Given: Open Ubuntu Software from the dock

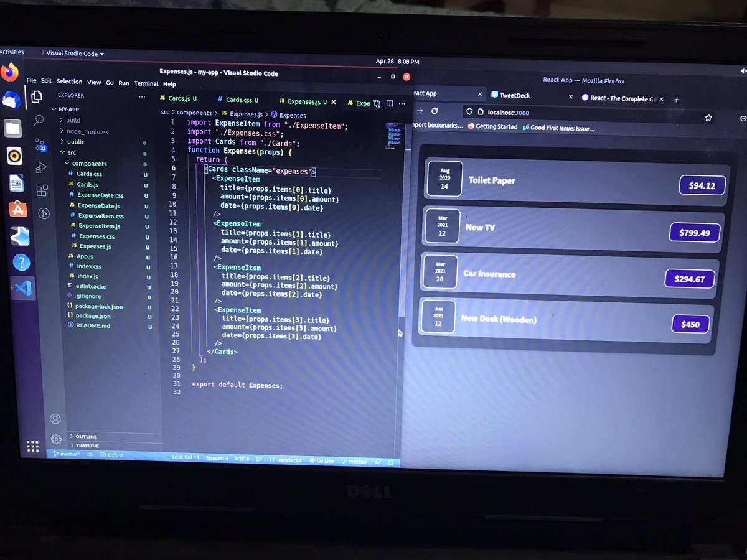Looking at the screenshot, I should (x=18, y=210).
